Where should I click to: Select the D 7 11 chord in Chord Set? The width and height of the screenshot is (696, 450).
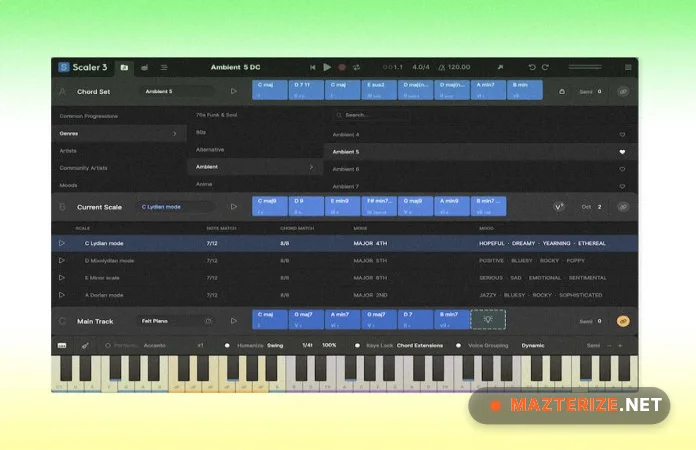[x=306, y=90]
